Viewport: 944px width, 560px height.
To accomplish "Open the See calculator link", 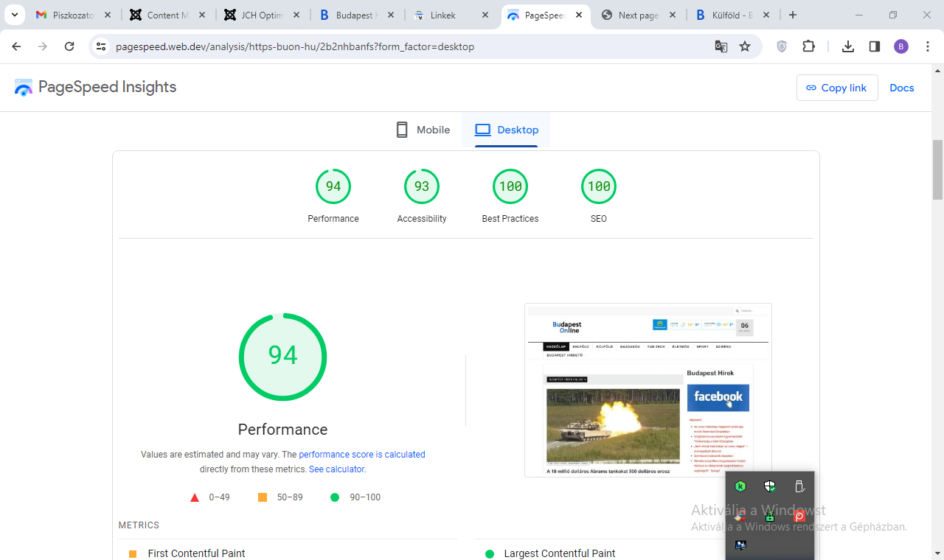I will (x=336, y=469).
